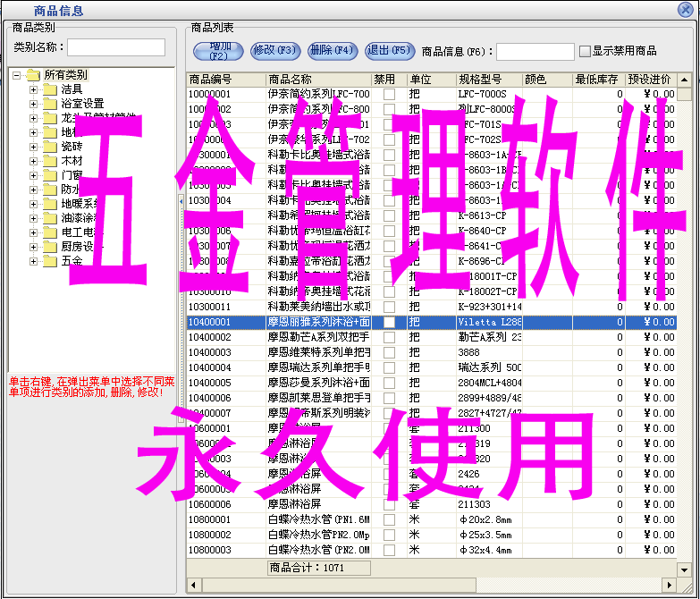Viewport: 700px width, 599px height.
Task: Toggle 禁用 checkbox for product 10400002
Action: click(x=389, y=337)
